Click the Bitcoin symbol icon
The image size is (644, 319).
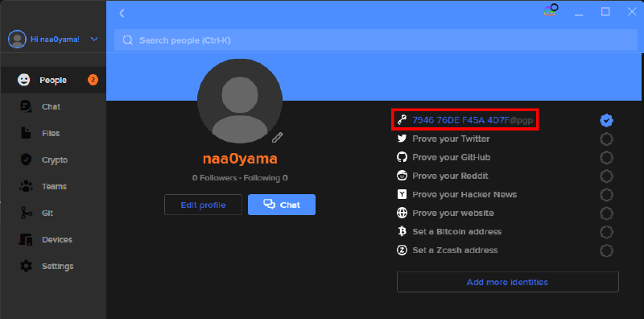click(402, 231)
